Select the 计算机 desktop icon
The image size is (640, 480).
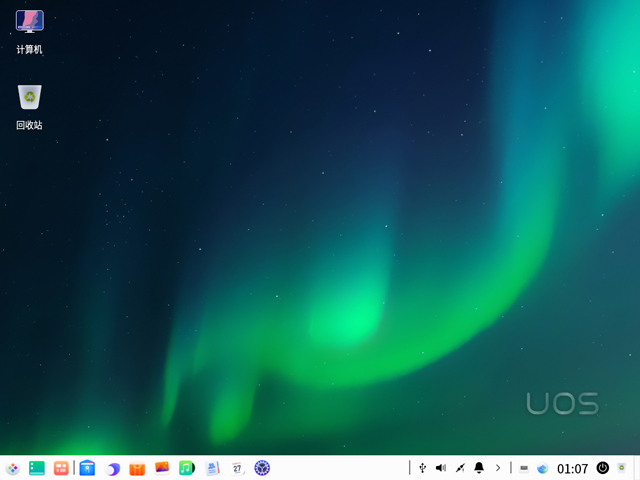tap(29, 32)
